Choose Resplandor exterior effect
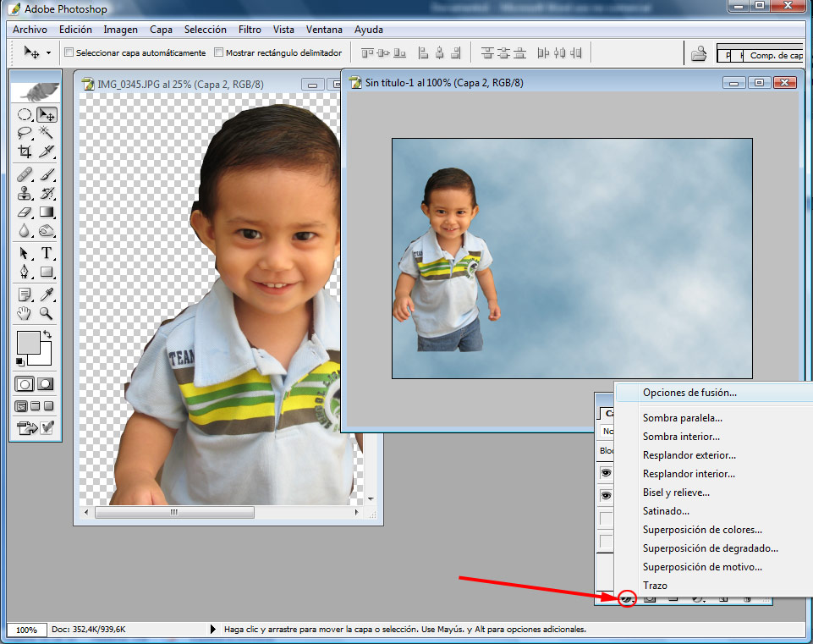The height and width of the screenshot is (644, 813). 714,455
